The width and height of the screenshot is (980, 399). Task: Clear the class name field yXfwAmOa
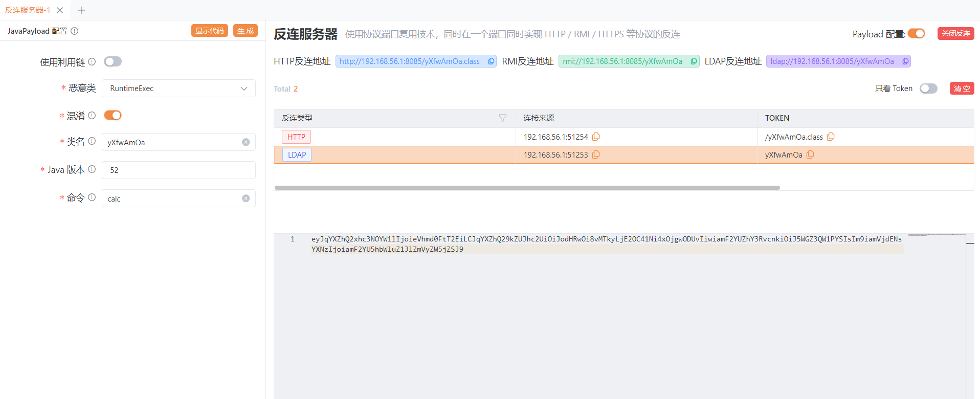tap(246, 142)
